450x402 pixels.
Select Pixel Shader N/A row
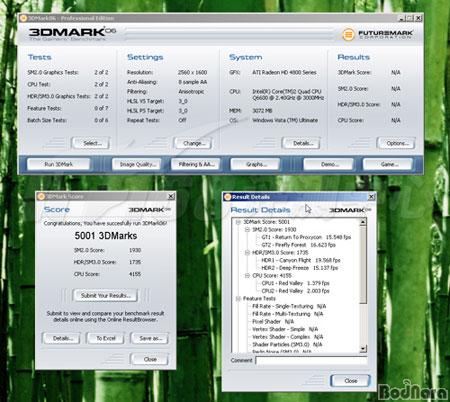(273, 321)
